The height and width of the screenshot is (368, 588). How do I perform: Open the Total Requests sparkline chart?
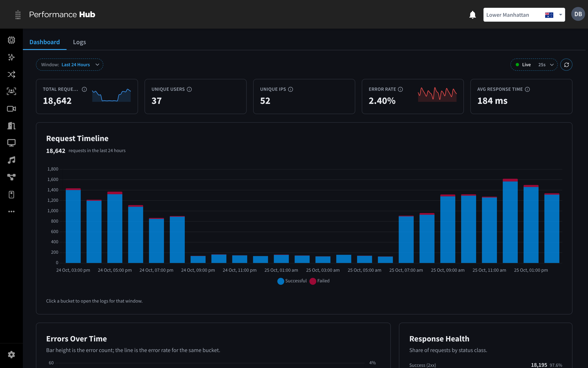pyautogui.click(x=111, y=95)
